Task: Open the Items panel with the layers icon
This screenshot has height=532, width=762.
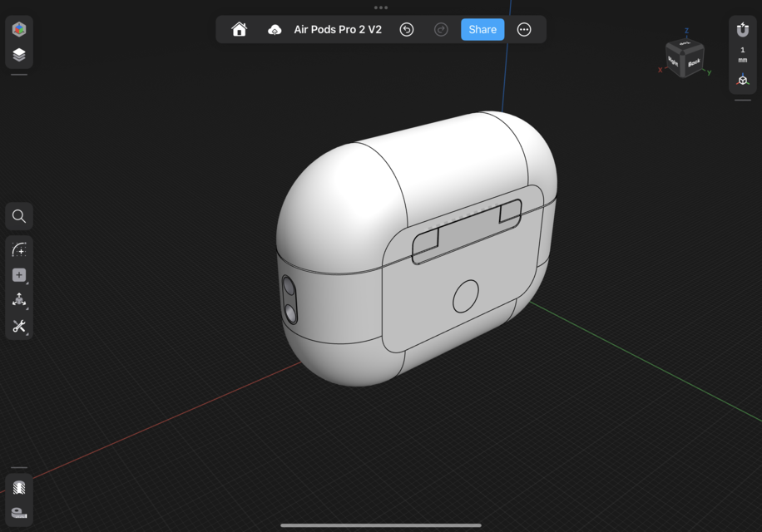Action: tap(18, 54)
